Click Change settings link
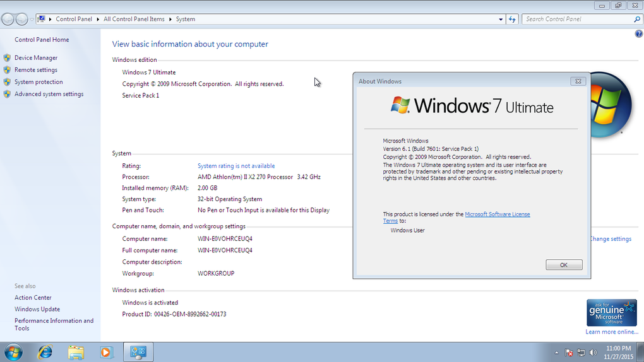 (611, 239)
